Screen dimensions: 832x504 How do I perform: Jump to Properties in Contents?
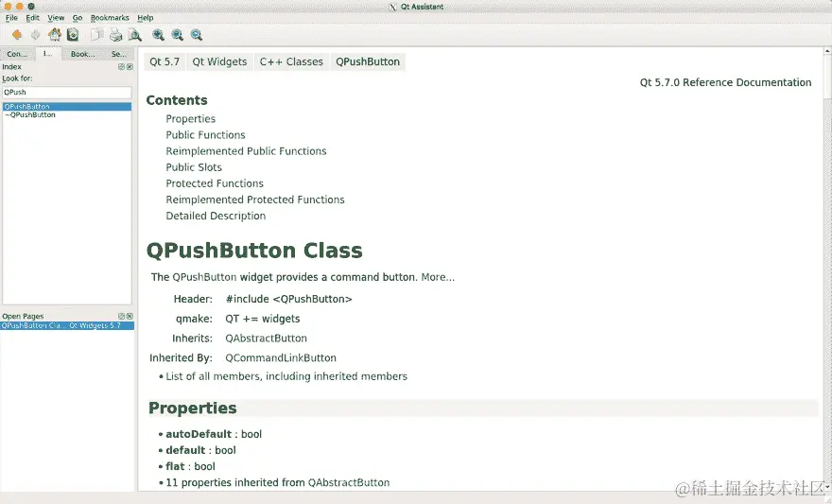point(190,119)
